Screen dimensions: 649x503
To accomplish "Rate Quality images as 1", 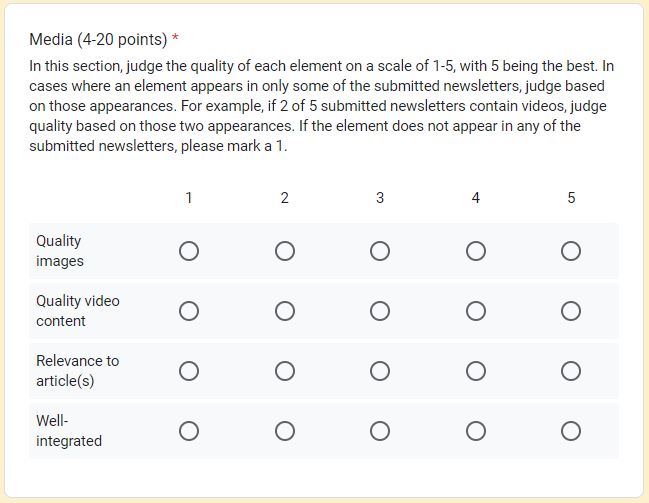I will coord(189,251).
